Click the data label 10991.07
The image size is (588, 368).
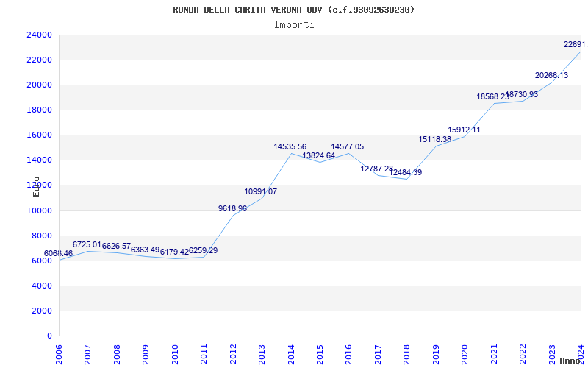point(261,191)
